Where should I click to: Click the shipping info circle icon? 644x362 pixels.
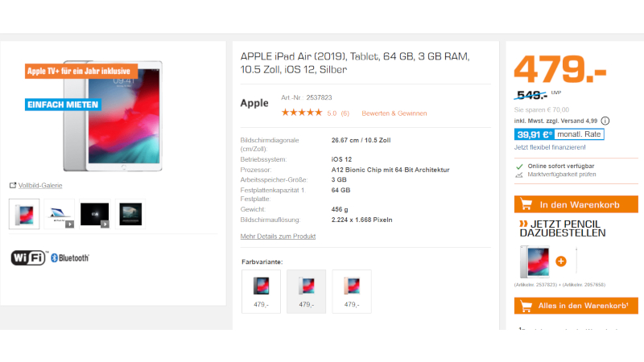tap(605, 121)
